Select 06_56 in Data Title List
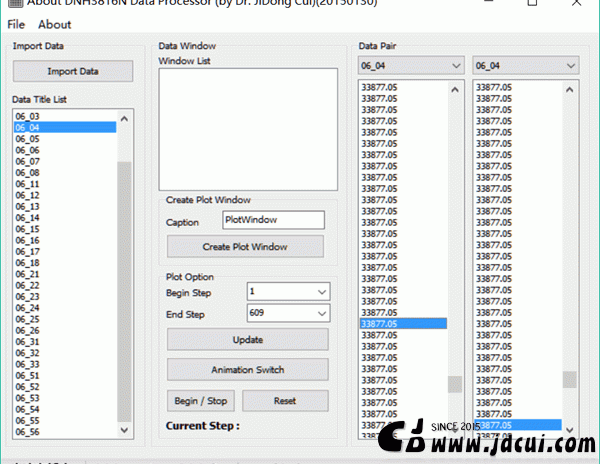Image resolution: width=600 pixels, height=464 pixels. coord(28,432)
